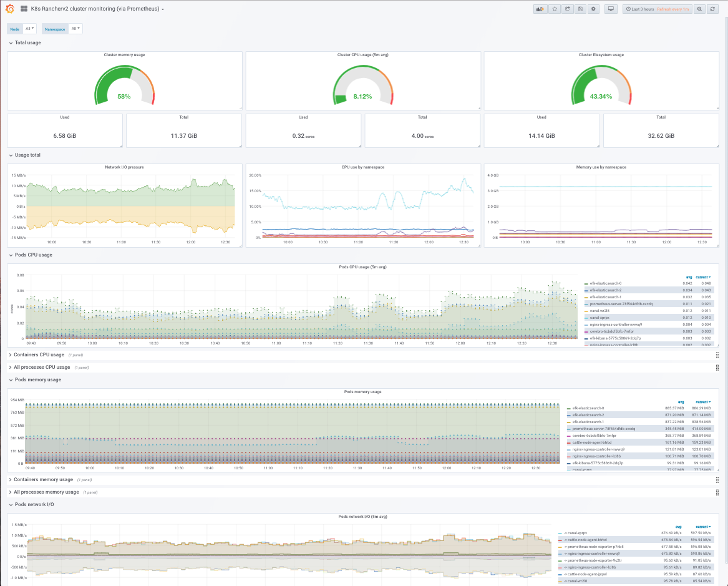Open Cluster memory usage panel title menu

[124, 55]
